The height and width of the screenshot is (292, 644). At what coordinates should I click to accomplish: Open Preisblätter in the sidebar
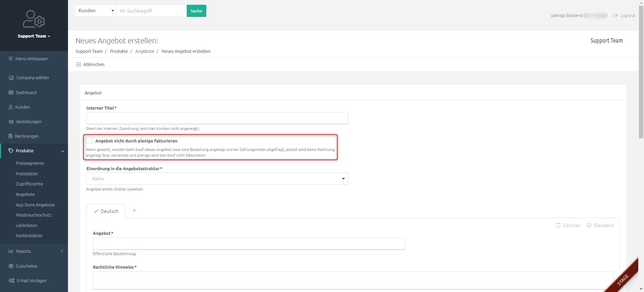click(x=27, y=174)
